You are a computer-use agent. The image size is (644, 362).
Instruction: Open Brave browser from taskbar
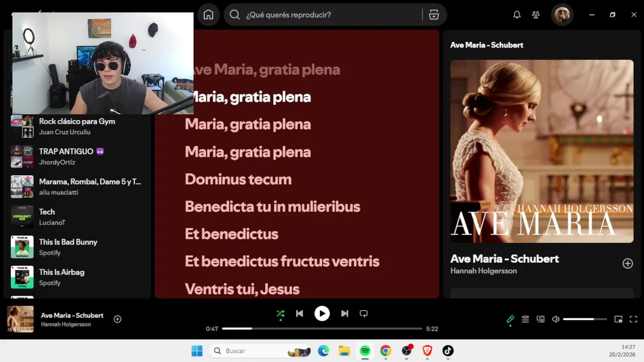coord(427,350)
